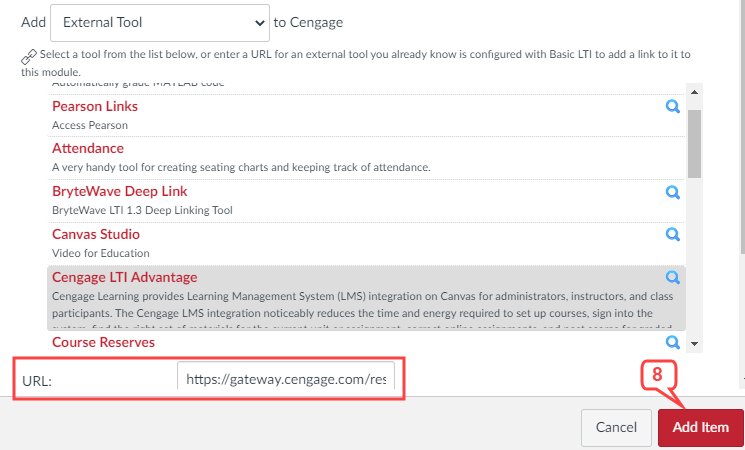Open the External Tool type dropdown

tap(160, 23)
